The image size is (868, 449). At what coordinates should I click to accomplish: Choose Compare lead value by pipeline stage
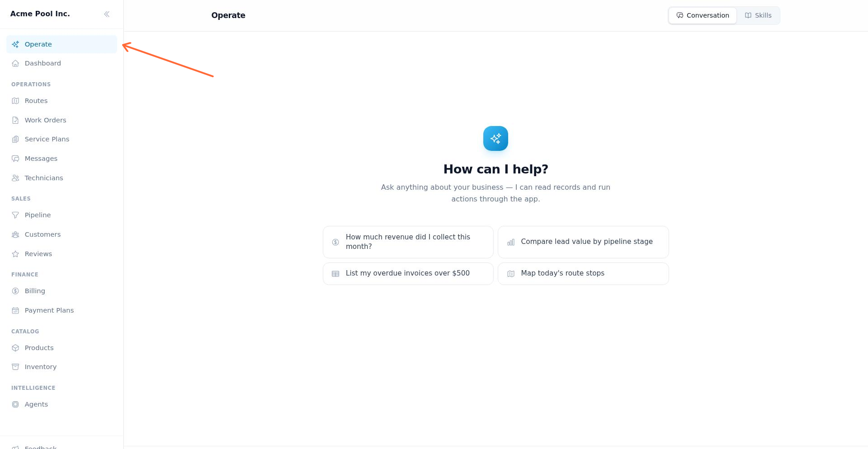coord(583,242)
